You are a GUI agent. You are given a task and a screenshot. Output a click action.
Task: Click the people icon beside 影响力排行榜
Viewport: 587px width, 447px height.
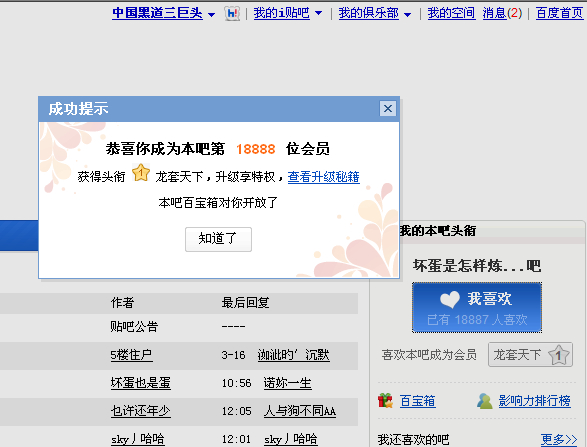[485, 401]
